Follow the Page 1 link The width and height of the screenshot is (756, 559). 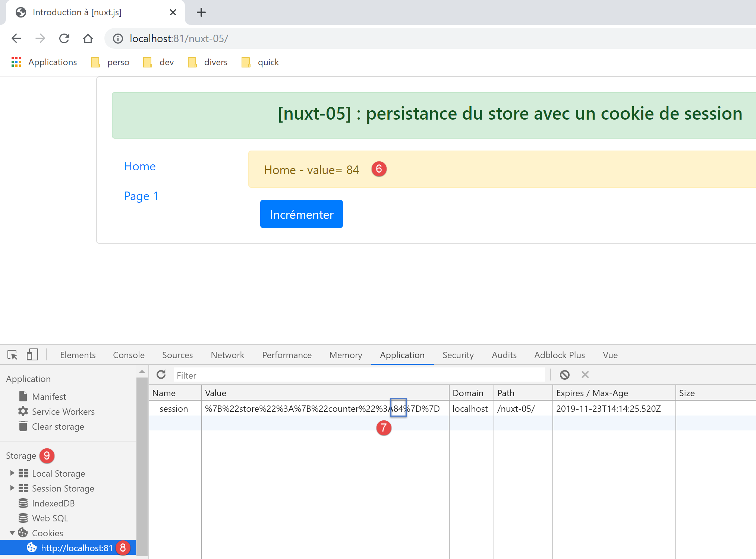point(141,196)
